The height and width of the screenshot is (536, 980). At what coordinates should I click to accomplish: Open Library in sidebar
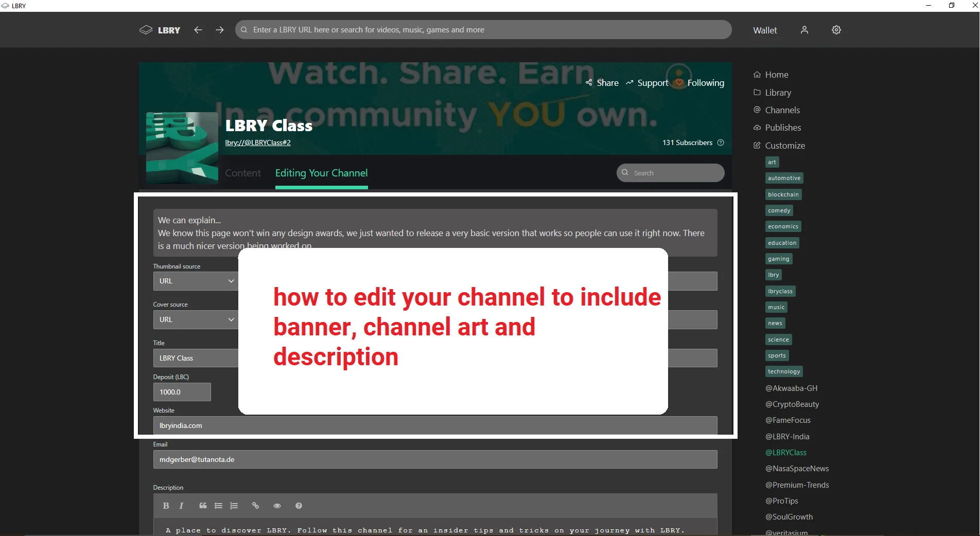772,93
